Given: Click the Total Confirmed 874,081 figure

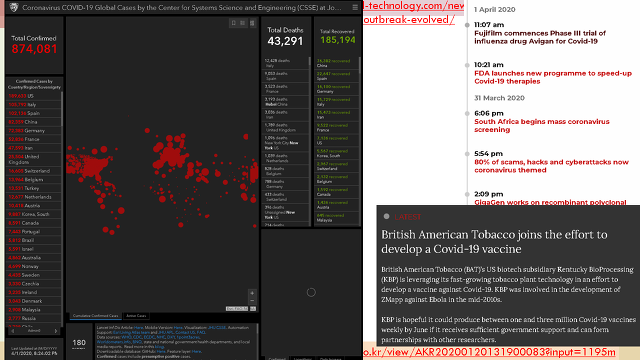Looking at the screenshot, I should 34,49.
